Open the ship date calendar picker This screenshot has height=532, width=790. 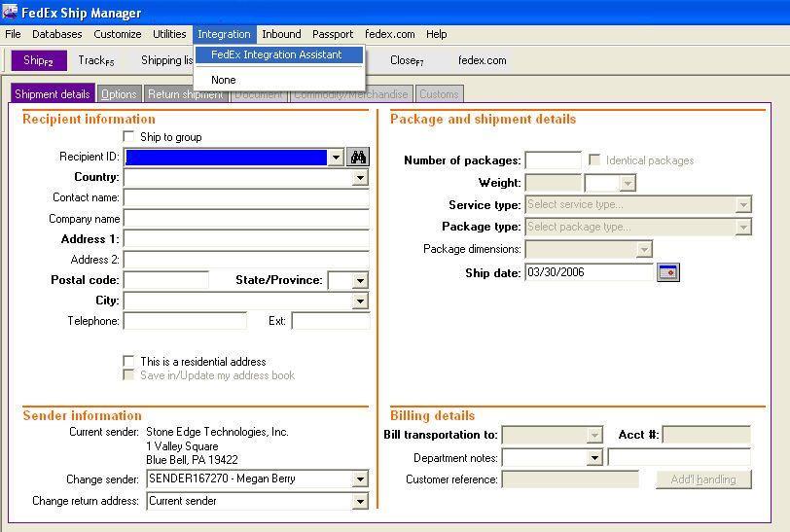668,272
